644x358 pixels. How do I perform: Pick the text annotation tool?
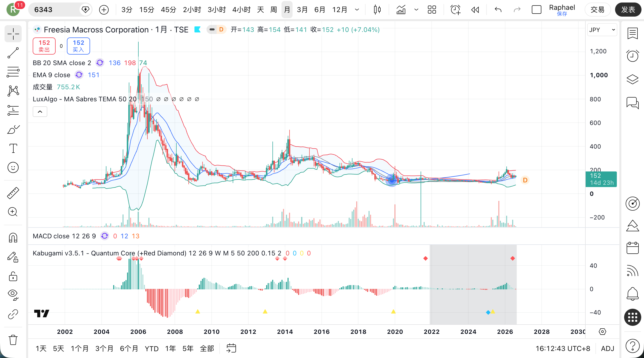(x=13, y=148)
